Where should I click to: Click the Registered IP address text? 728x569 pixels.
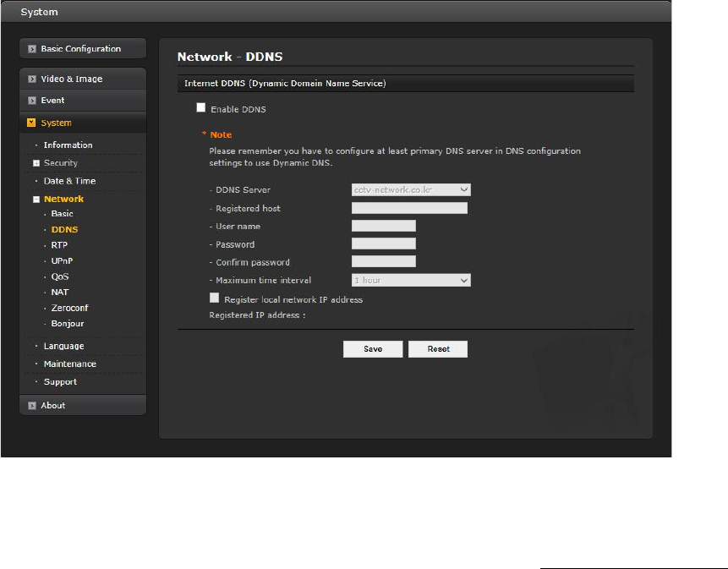point(257,315)
